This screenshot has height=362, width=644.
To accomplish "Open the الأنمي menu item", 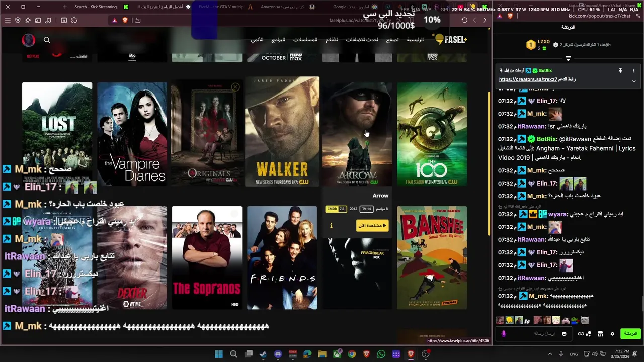I will click(x=257, y=40).
